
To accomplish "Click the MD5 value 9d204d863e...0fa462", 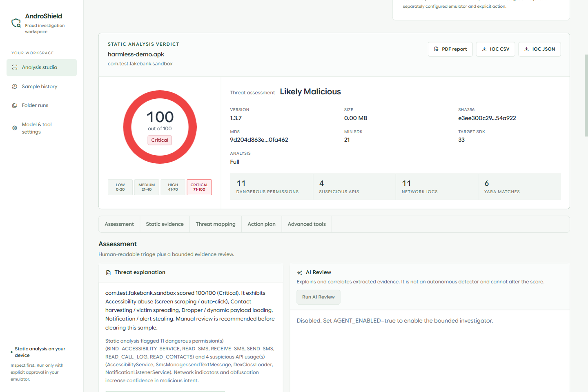I will pos(259,140).
